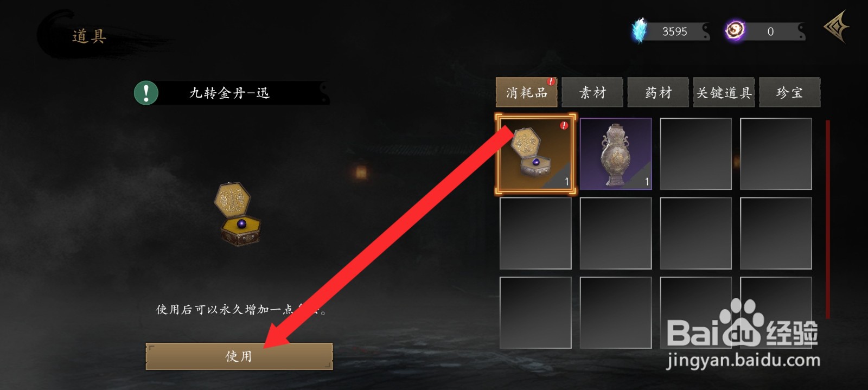
Task: Switch to the 药材 herbs tab
Action: coord(658,93)
